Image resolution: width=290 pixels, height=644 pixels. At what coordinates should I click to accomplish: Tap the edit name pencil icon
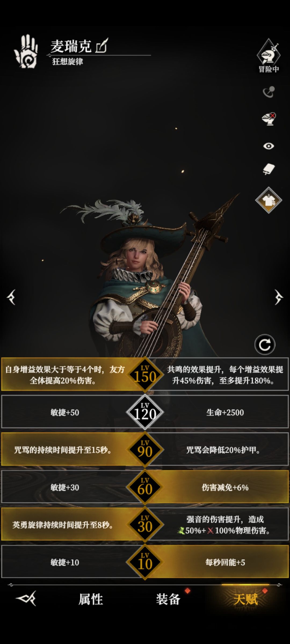[102, 45]
